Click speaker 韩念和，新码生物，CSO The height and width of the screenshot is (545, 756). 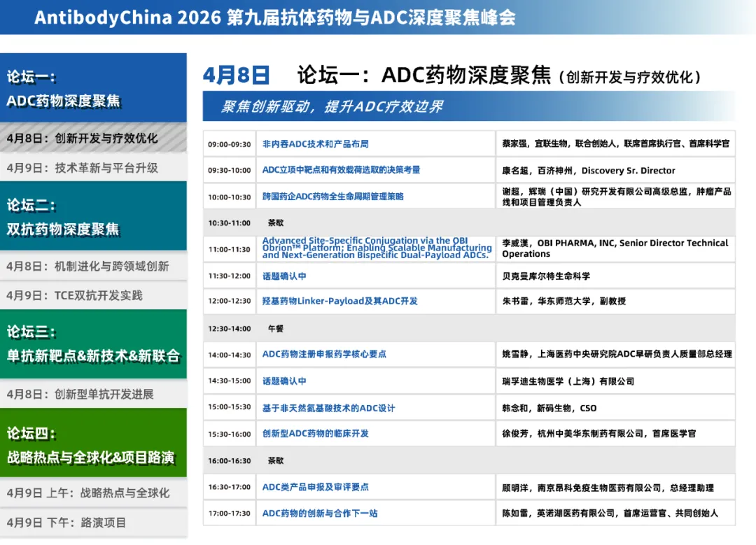pyautogui.click(x=549, y=408)
